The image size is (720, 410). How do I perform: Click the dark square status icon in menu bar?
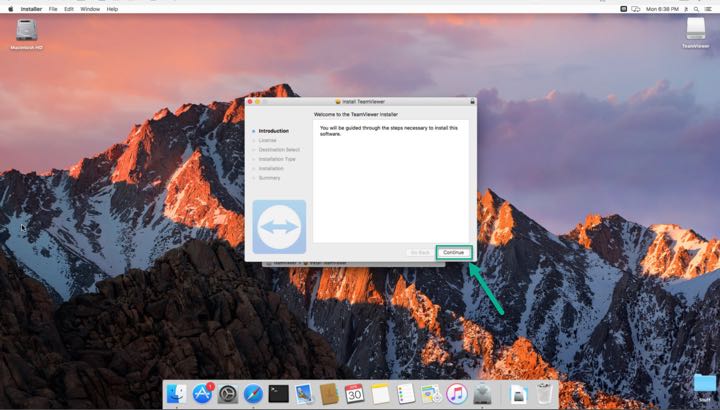[x=624, y=9]
